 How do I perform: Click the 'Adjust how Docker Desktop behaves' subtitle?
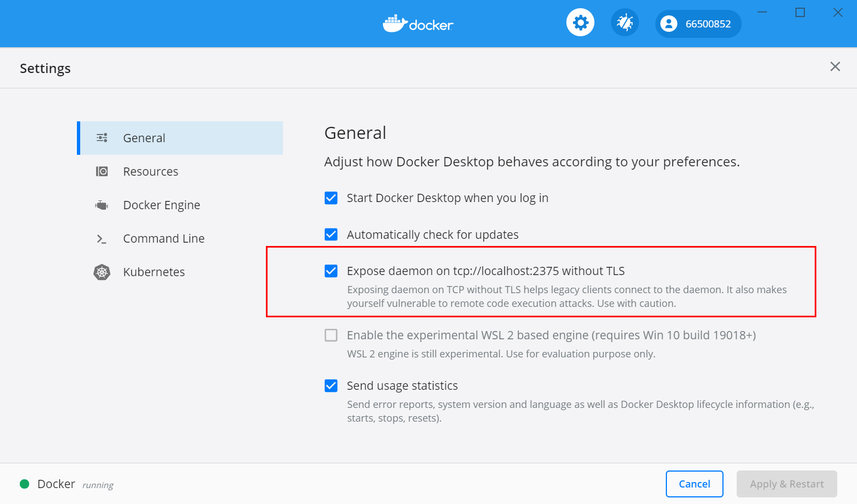click(532, 161)
